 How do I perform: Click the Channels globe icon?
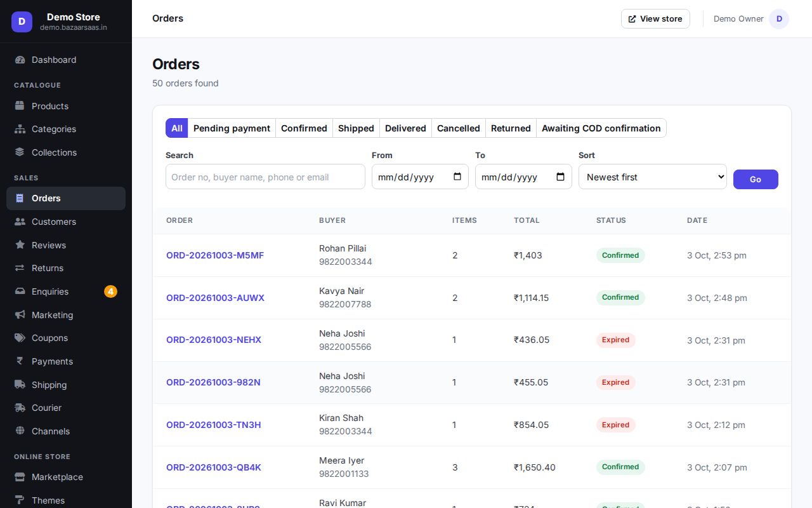[20, 431]
